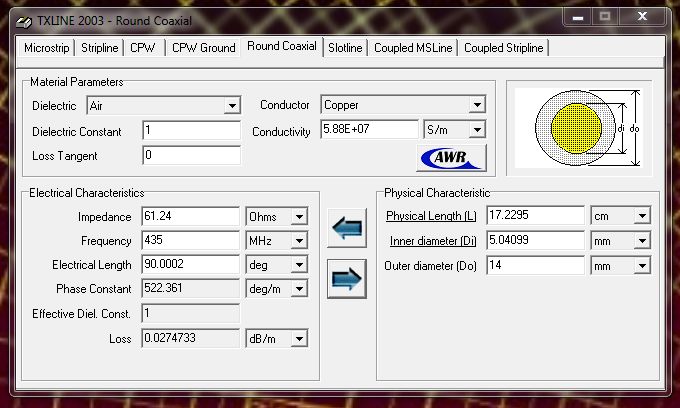Select the Round Coaxial tab

coord(281,46)
